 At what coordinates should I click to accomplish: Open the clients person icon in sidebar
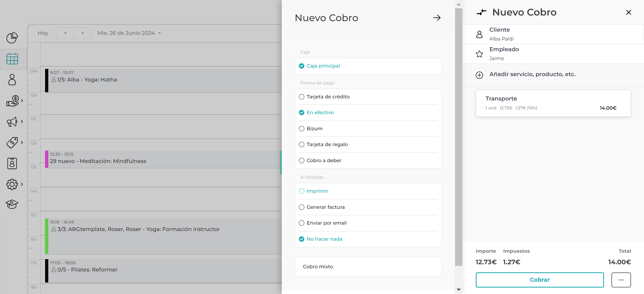12,80
